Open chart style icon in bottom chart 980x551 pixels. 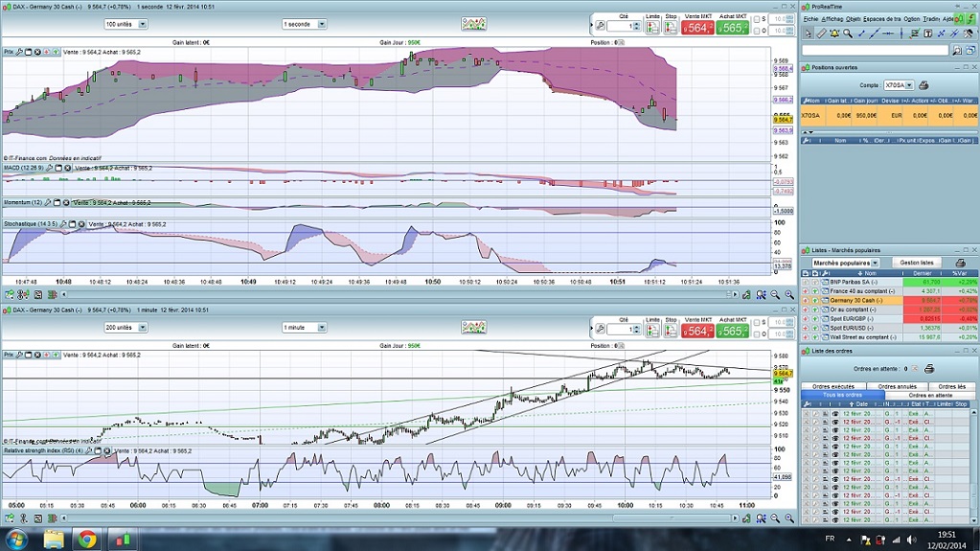[x=474, y=327]
